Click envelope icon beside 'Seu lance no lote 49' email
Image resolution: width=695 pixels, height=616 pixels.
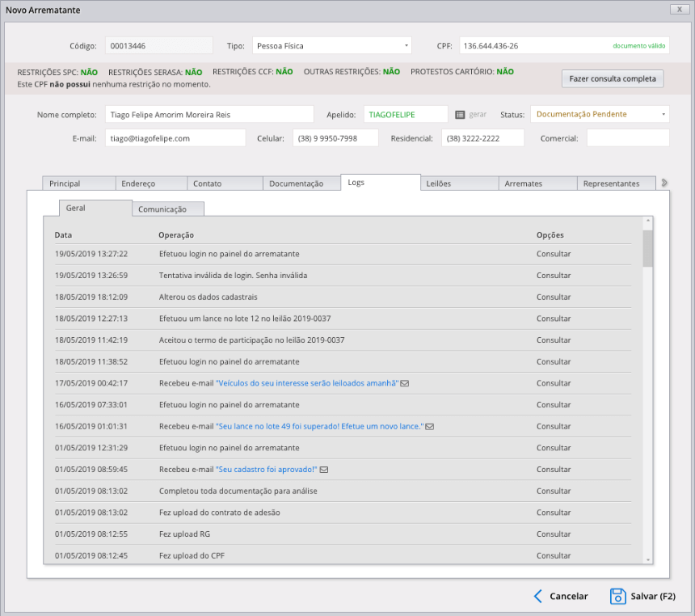point(430,426)
